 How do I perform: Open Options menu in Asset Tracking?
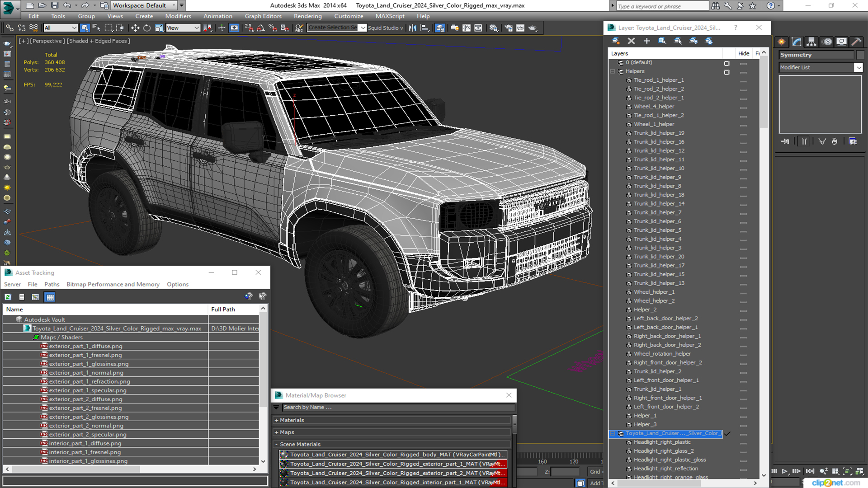(x=177, y=284)
